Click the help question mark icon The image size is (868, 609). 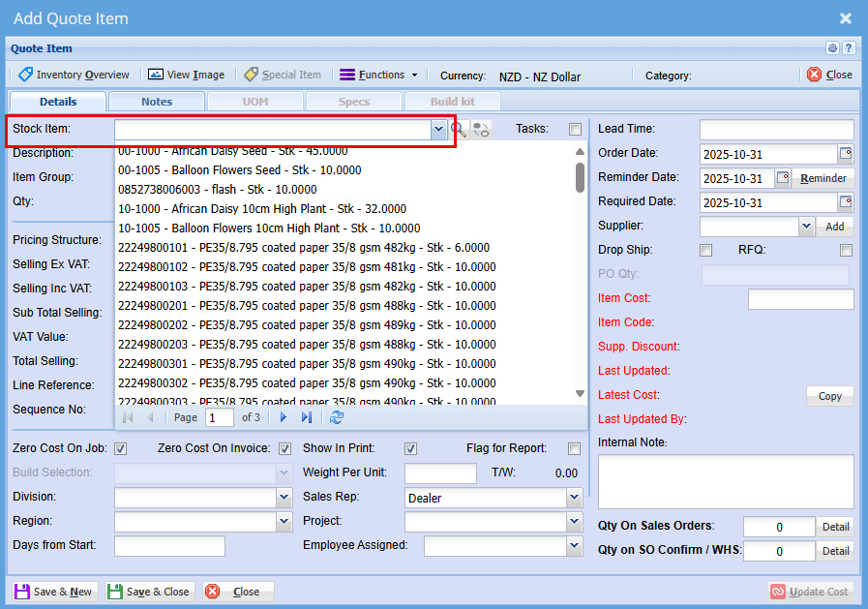pyautogui.click(x=849, y=48)
